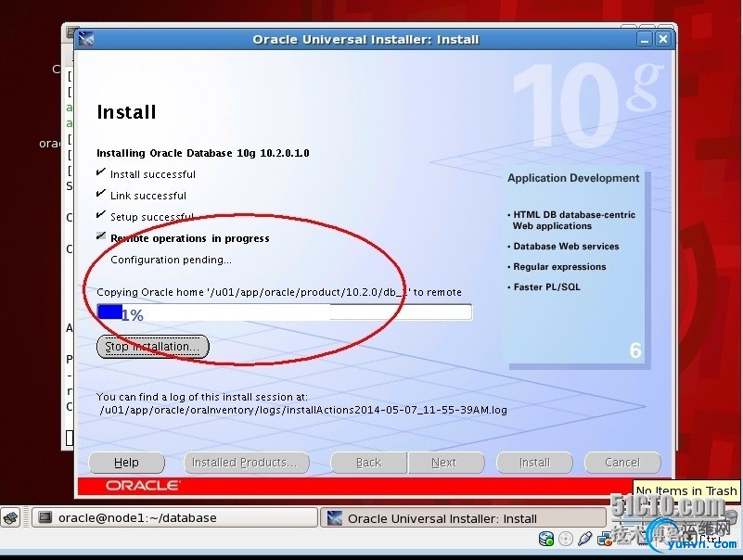743x560 pixels.
Task: Click the Next button
Action: (x=446, y=463)
